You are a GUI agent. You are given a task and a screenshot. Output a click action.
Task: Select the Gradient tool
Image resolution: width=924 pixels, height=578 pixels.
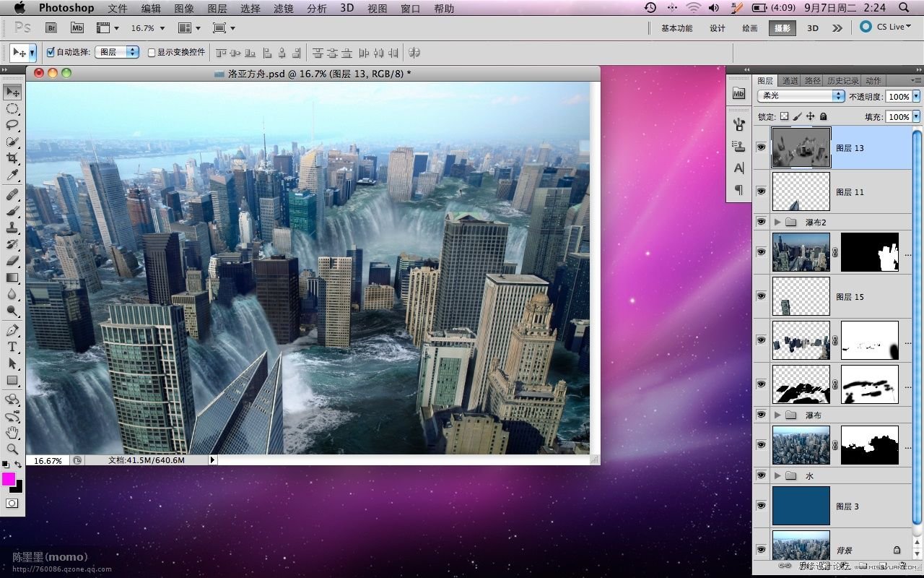pyautogui.click(x=12, y=277)
